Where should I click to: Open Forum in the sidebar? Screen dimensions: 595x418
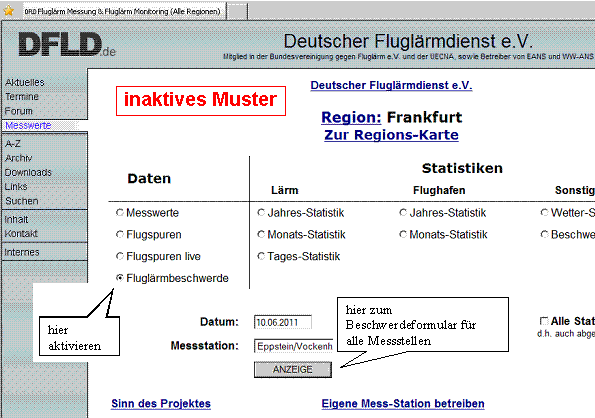point(19,111)
